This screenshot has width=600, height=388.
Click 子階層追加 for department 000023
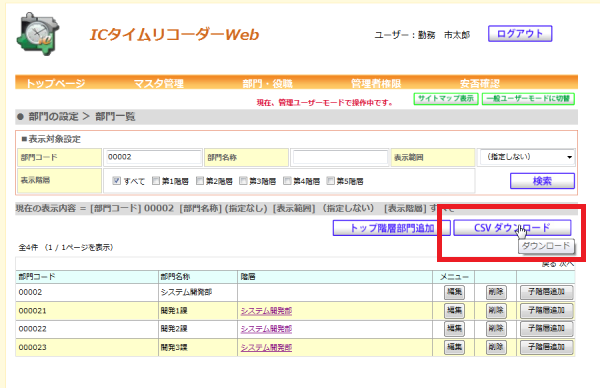tap(546, 347)
